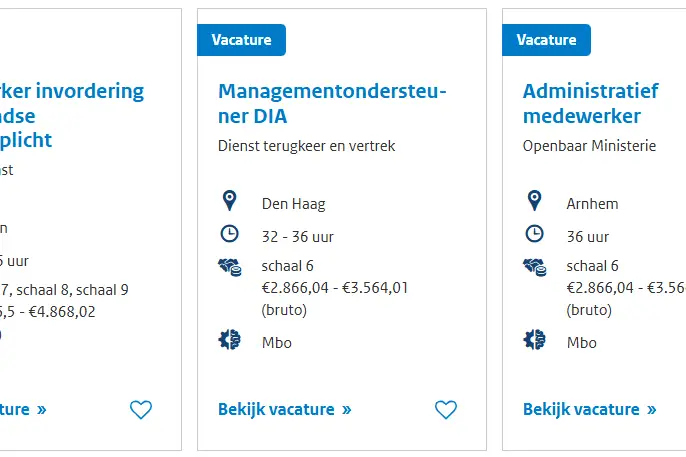Click location pin icon beside Arnhem
Screen dimensions: 686x457
click(535, 201)
